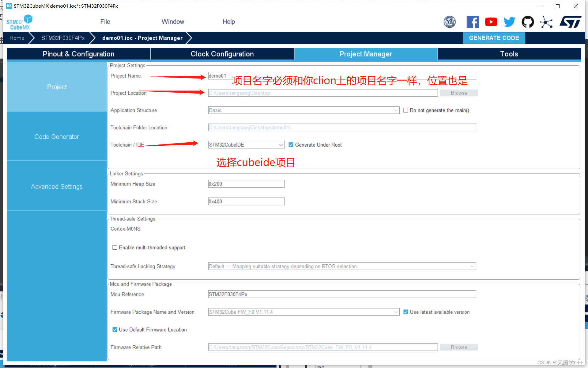Click the Project Name input field

tap(342, 76)
